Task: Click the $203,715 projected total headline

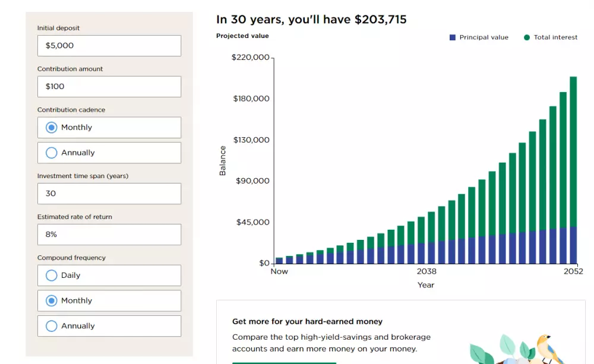Action: click(380, 20)
